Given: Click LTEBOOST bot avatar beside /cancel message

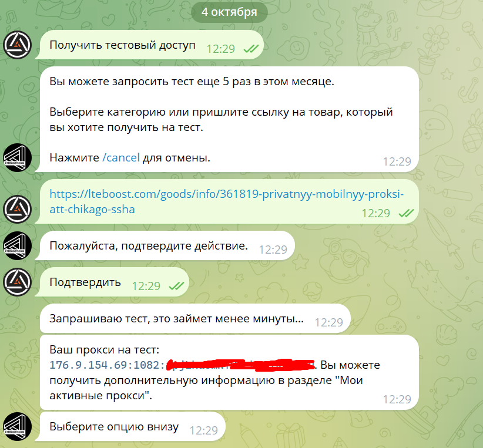Looking at the screenshot, I should tap(17, 157).
